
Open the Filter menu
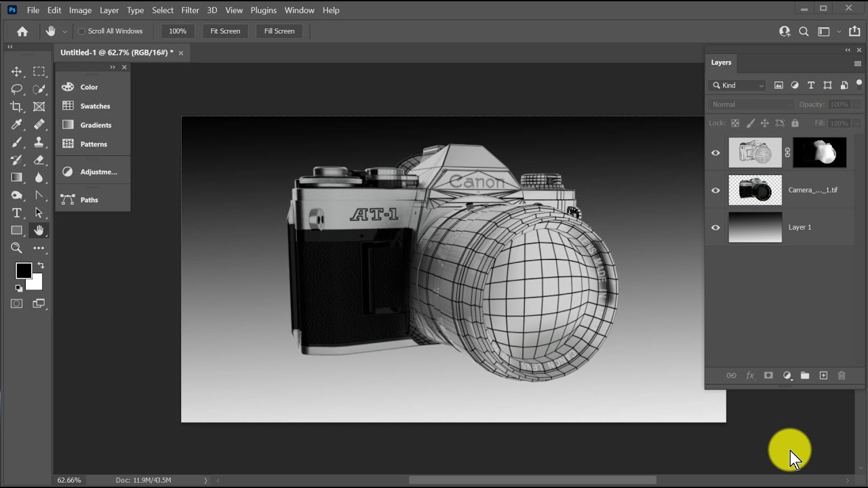click(191, 10)
